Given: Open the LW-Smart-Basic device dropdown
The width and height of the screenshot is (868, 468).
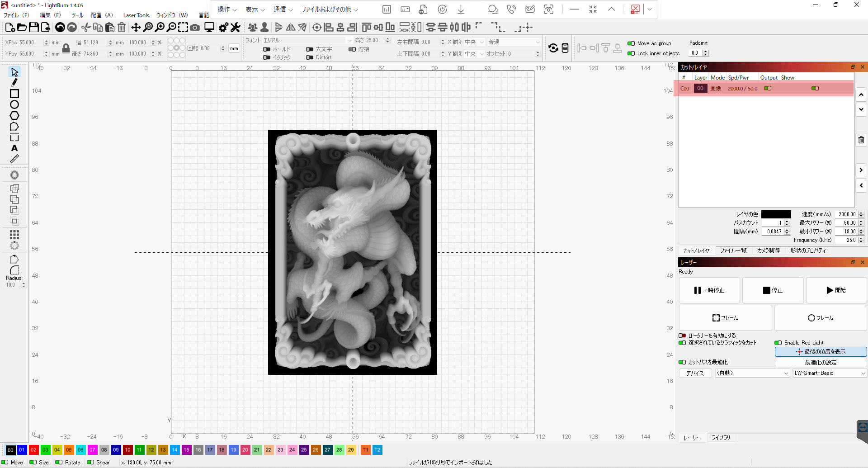Looking at the screenshot, I should click(x=830, y=373).
